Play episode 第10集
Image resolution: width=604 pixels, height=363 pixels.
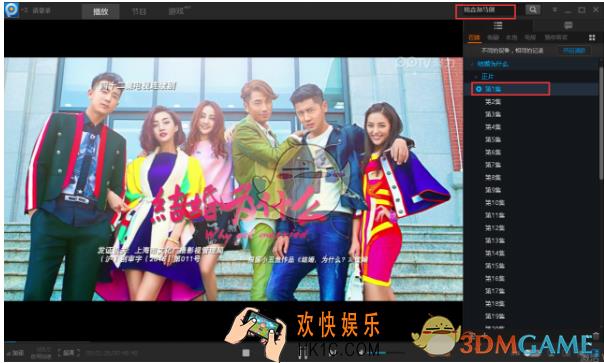click(495, 203)
